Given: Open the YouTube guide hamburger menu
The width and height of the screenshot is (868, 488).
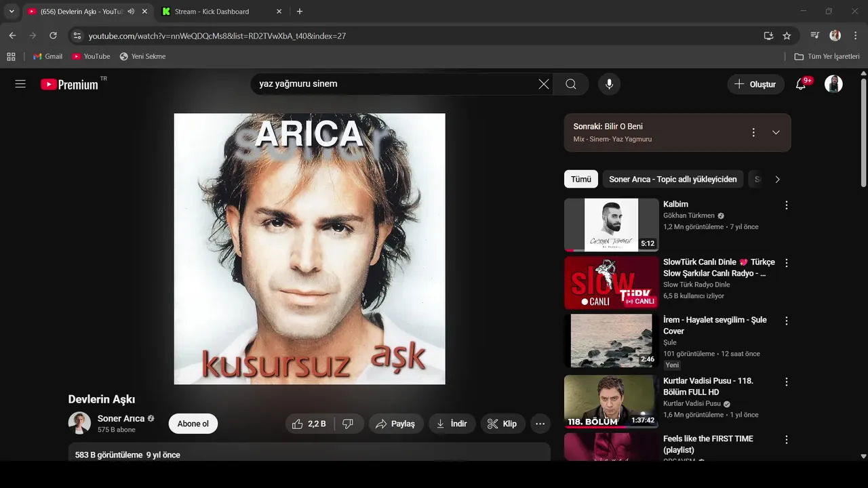Looking at the screenshot, I should coord(20,84).
